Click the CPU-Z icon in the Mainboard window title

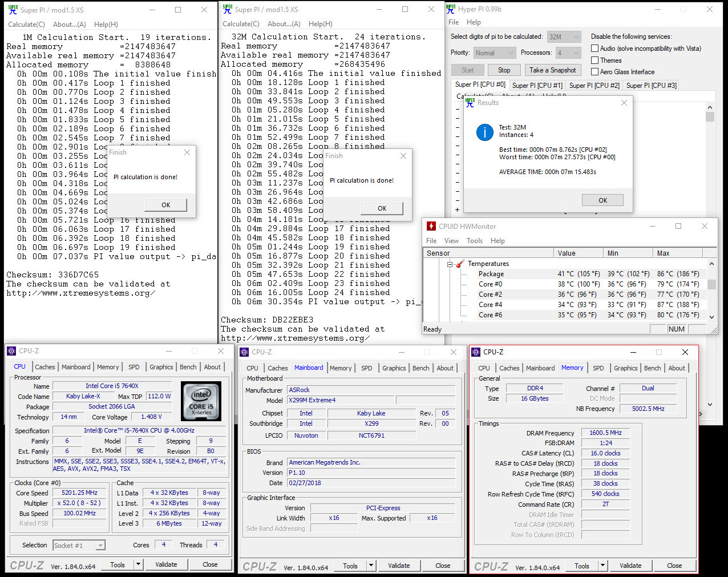[244, 352]
